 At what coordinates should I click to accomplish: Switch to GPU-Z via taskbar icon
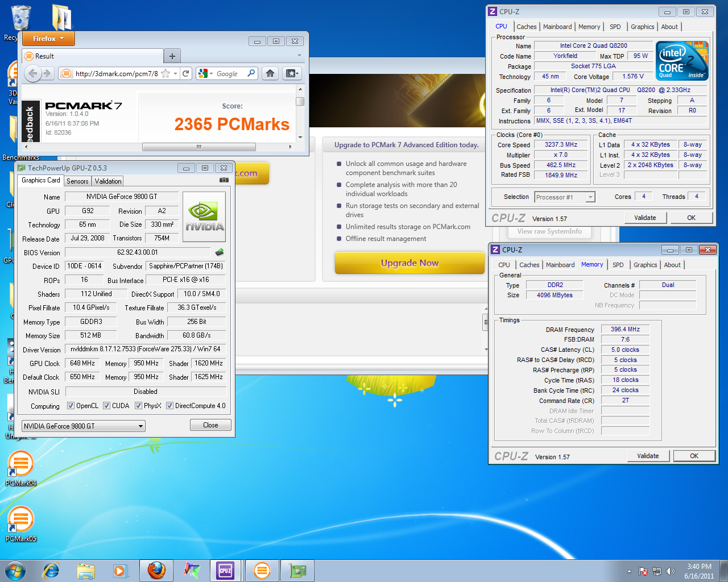click(x=297, y=570)
